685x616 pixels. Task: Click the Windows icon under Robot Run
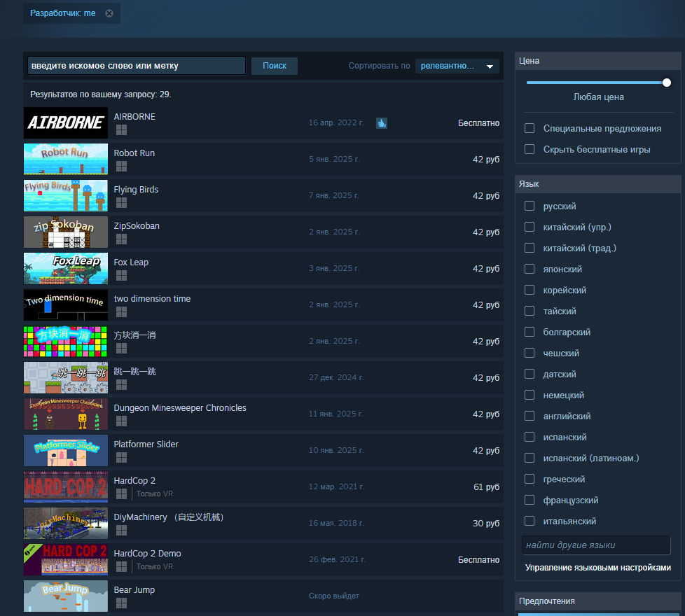pyautogui.click(x=121, y=167)
